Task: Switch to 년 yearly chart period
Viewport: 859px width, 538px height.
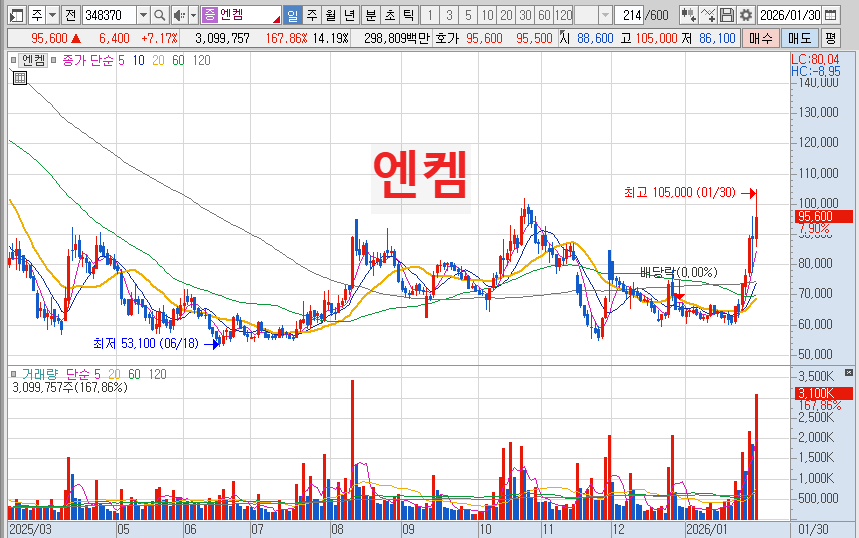Action: (350, 15)
